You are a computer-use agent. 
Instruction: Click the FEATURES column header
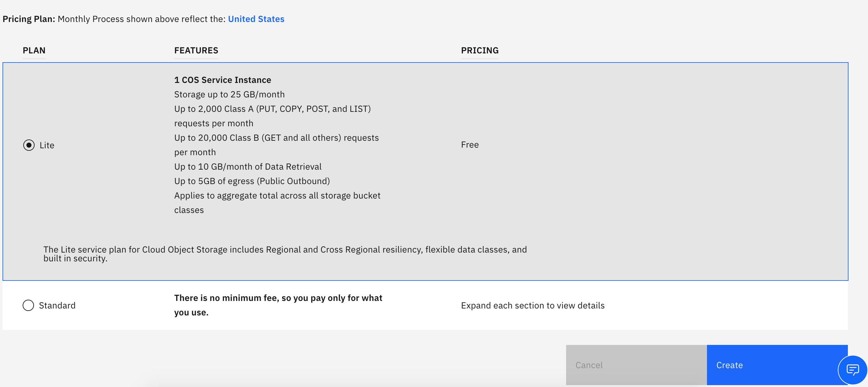(x=196, y=51)
